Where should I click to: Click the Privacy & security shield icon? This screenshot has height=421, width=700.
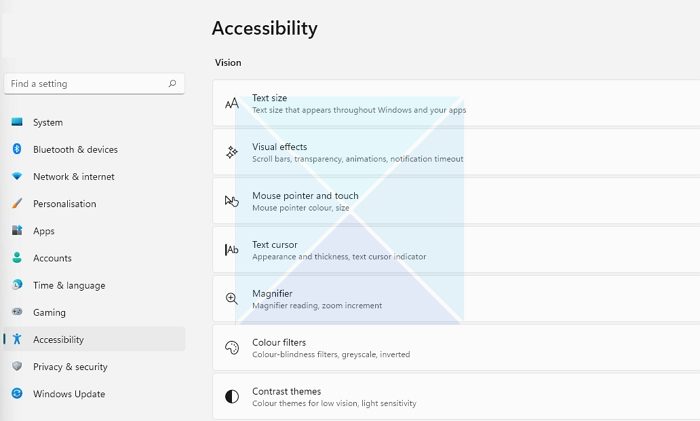tap(17, 367)
